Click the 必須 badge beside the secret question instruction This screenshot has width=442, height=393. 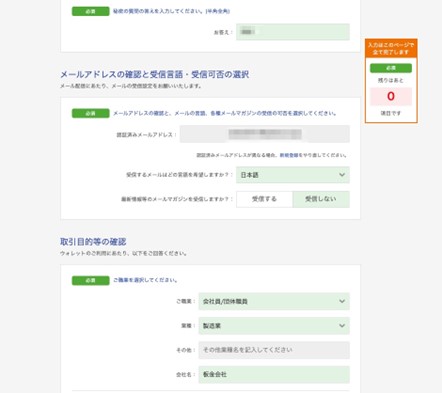[90, 11]
